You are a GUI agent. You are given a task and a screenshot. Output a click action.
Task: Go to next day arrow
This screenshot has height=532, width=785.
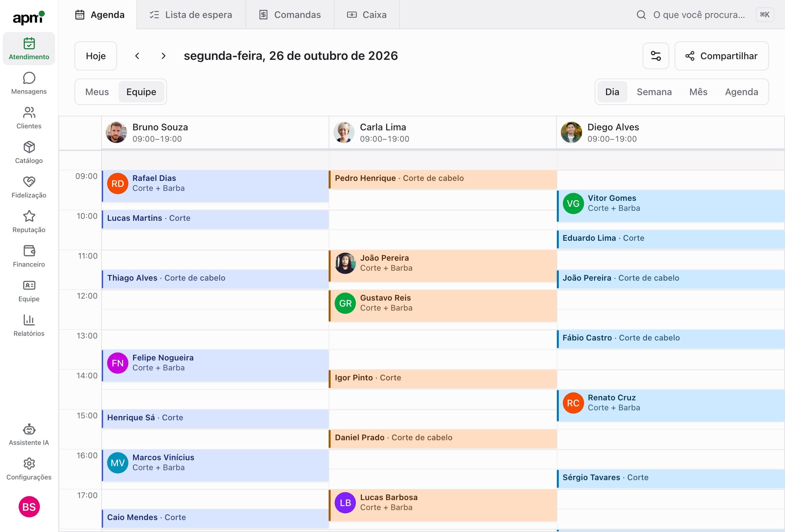click(x=163, y=56)
